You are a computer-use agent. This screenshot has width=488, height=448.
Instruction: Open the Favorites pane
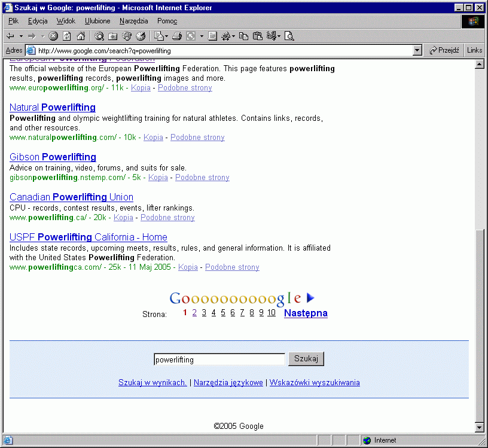tap(112, 36)
